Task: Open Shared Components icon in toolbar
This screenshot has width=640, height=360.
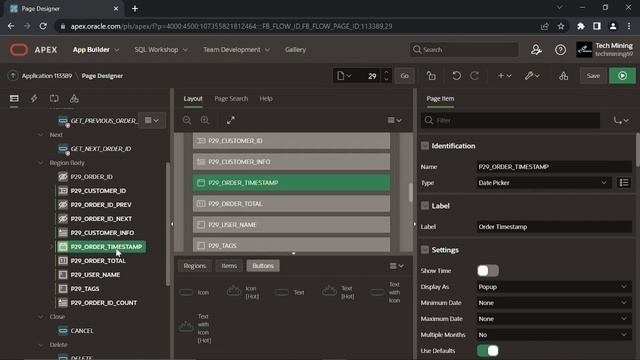Action: coord(563,76)
